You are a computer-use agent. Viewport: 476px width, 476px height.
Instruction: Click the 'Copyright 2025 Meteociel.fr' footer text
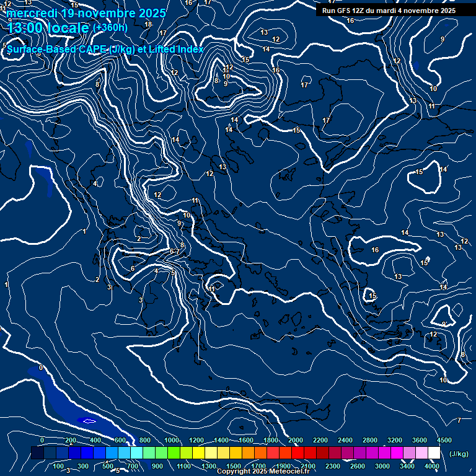point(263,471)
